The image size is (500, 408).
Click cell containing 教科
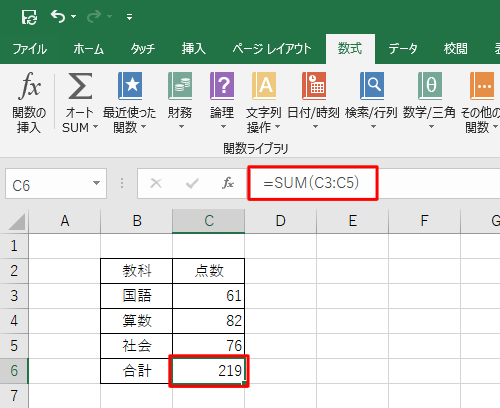[137, 271]
